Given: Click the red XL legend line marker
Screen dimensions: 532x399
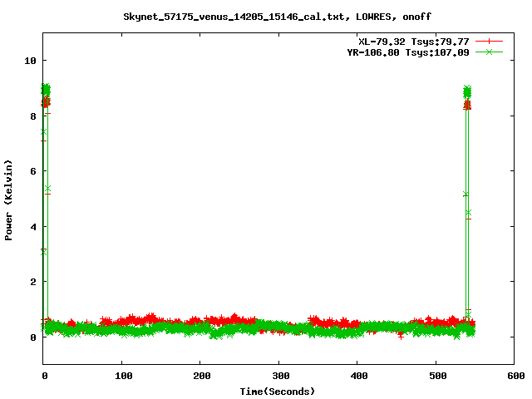Looking at the screenshot, I should tap(490, 41).
